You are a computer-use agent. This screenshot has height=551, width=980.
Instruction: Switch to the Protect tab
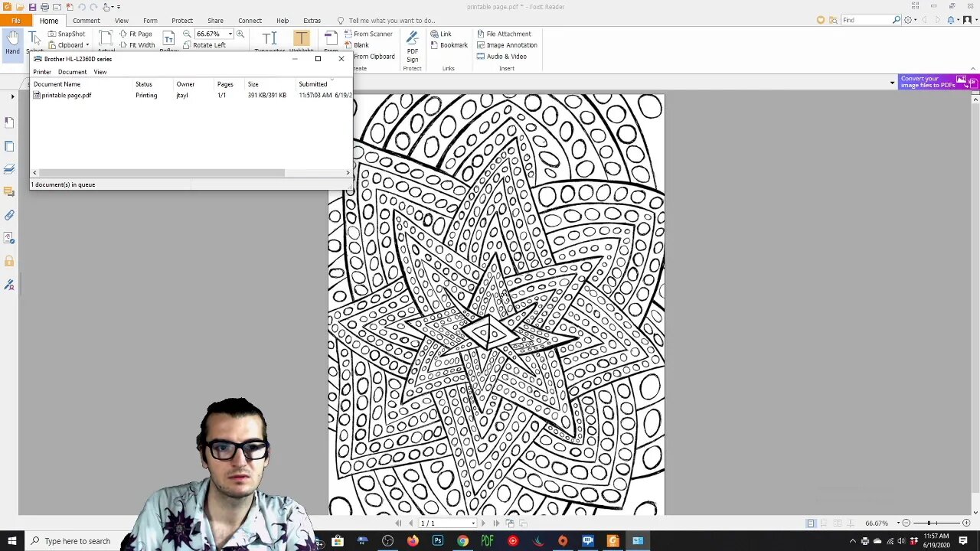pos(182,21)
